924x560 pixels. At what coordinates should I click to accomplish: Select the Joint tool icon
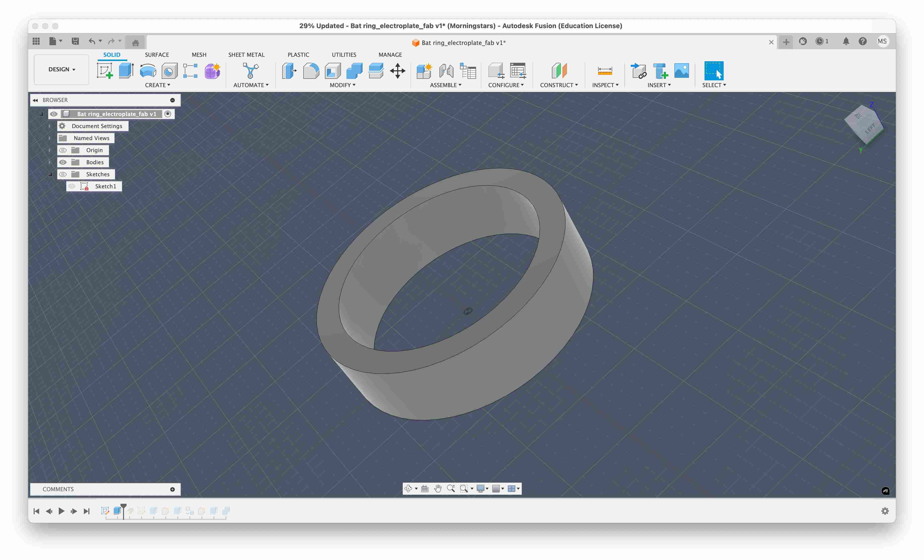[446, 71]
